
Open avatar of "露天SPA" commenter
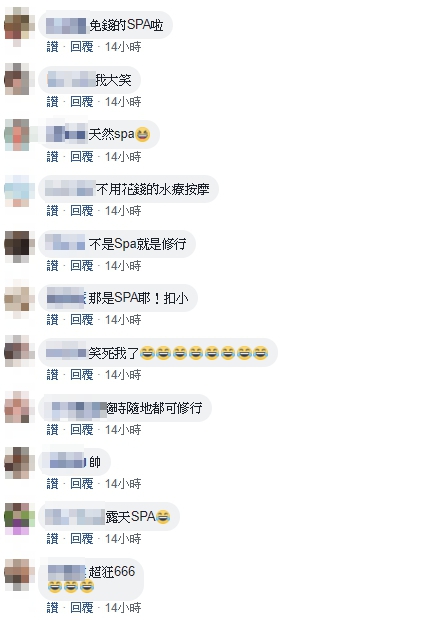tap(17, 517)
